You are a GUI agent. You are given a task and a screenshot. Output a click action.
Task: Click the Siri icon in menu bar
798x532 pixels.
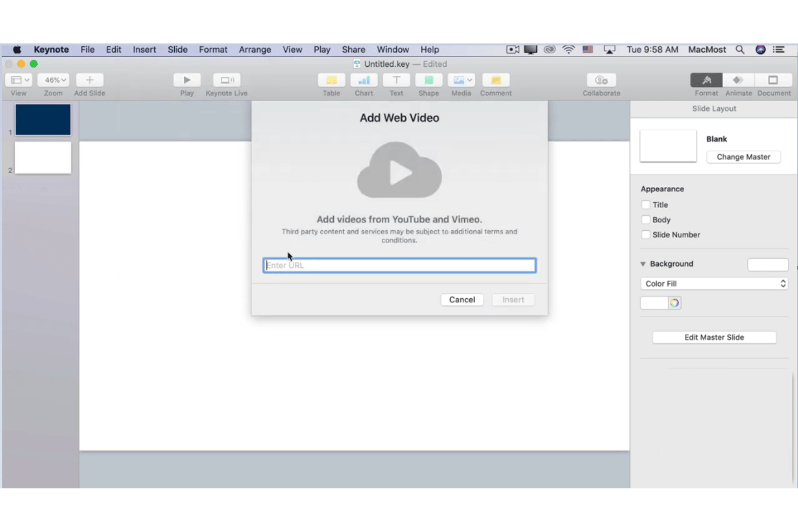pos(760,50)
